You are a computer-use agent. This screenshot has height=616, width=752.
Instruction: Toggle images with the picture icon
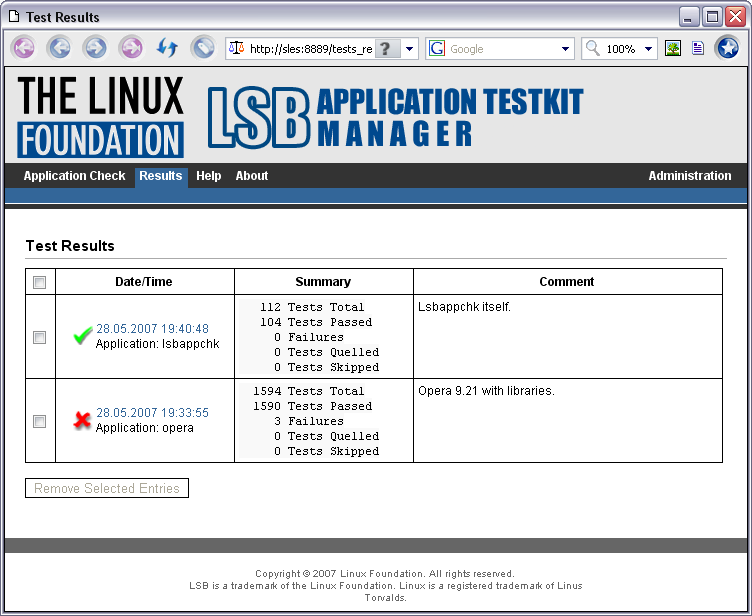click(673, 48)
